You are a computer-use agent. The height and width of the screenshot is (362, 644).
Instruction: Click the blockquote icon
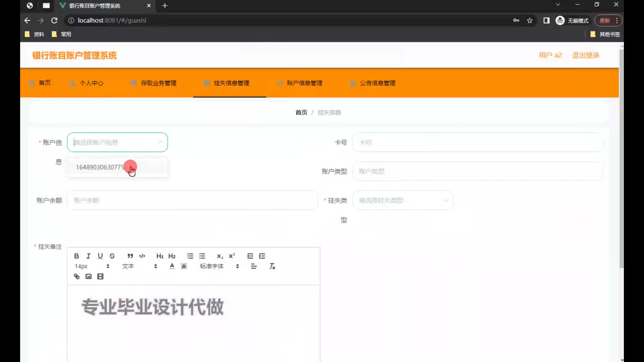click(130, 256)
